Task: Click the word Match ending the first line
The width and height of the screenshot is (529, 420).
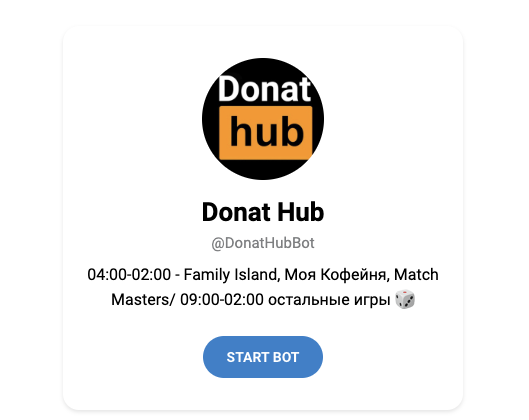Action: (416, 274)
